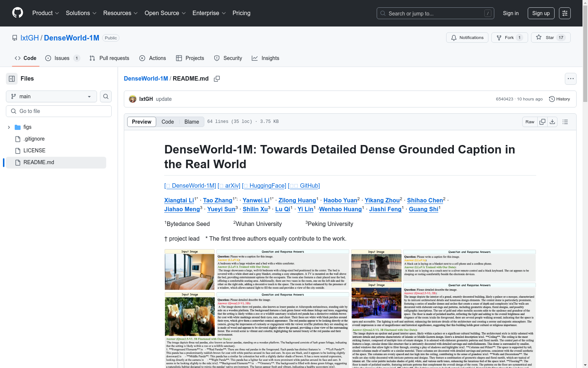Copy raw file contents icon
This screenshot has height=368, width=588.
pos(542,122)
